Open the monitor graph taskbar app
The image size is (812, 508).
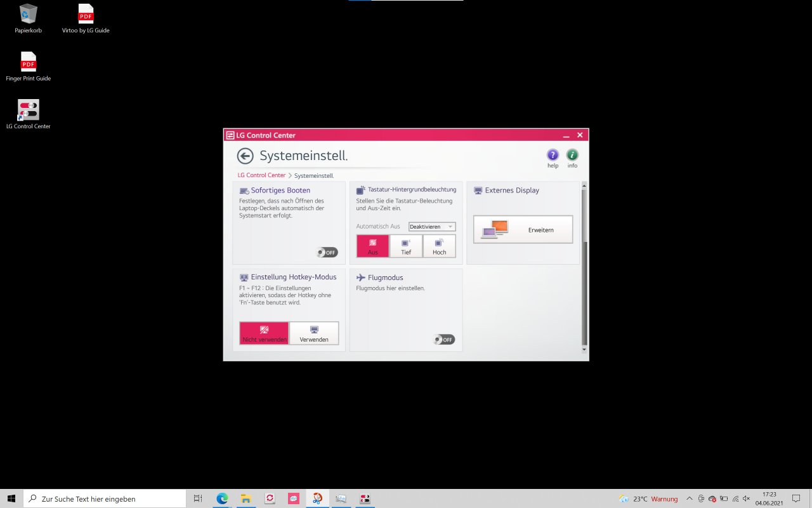tap(341, 498)
